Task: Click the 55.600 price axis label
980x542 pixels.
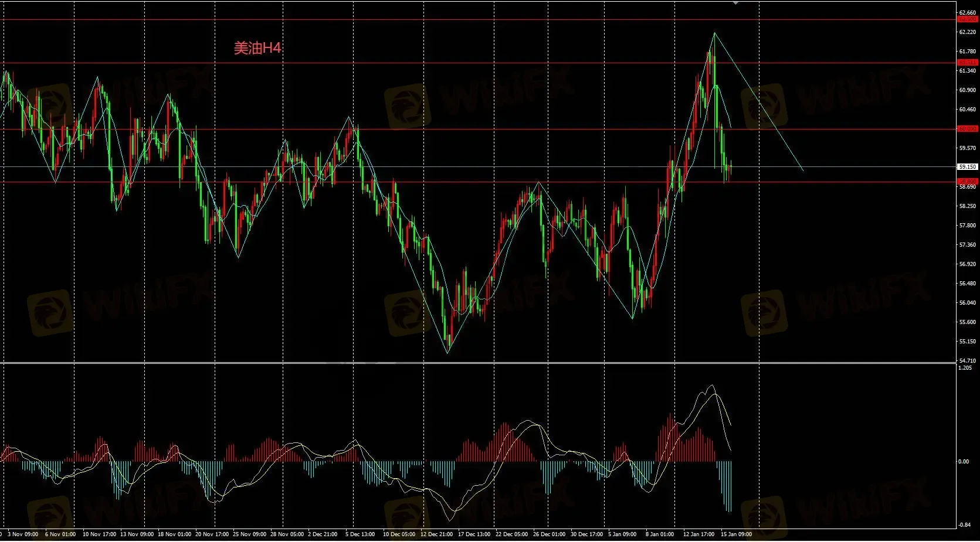Action: [x=967, y=322]
